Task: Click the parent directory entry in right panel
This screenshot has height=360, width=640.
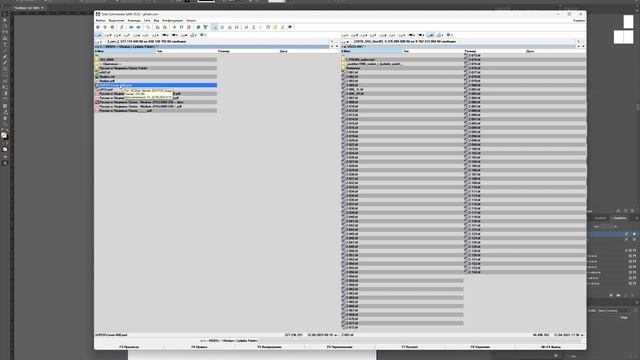Action: coord(402,56)
